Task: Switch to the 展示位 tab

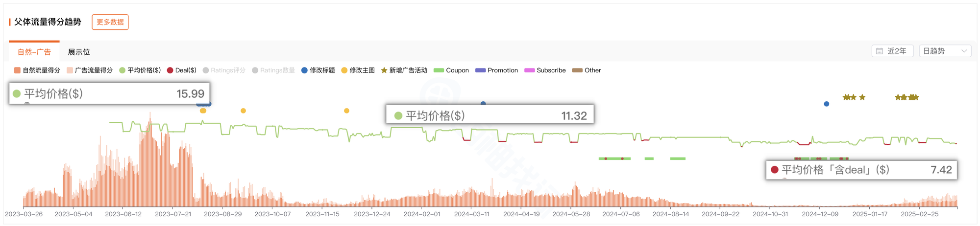Action: click(x=79, y=52)
